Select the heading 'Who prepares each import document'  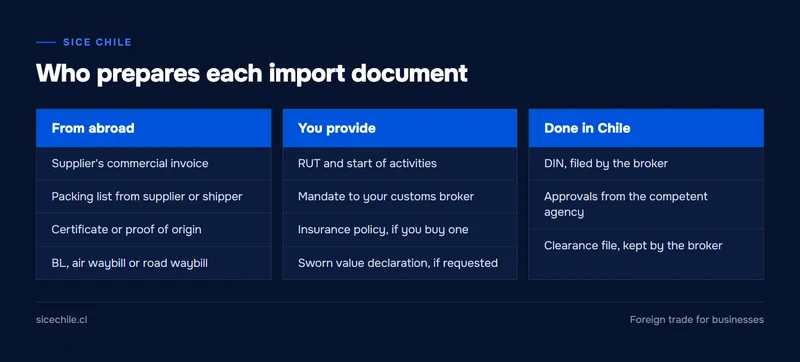[252, 74]
